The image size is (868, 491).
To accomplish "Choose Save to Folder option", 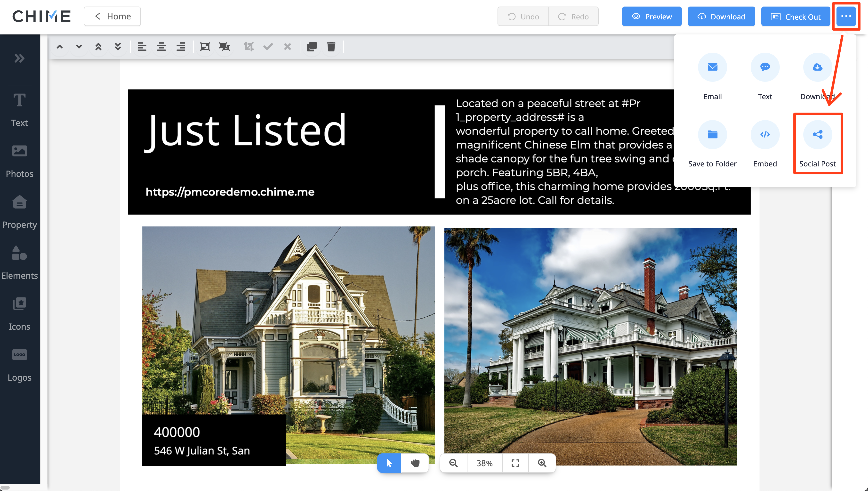I will pos(712,144).
